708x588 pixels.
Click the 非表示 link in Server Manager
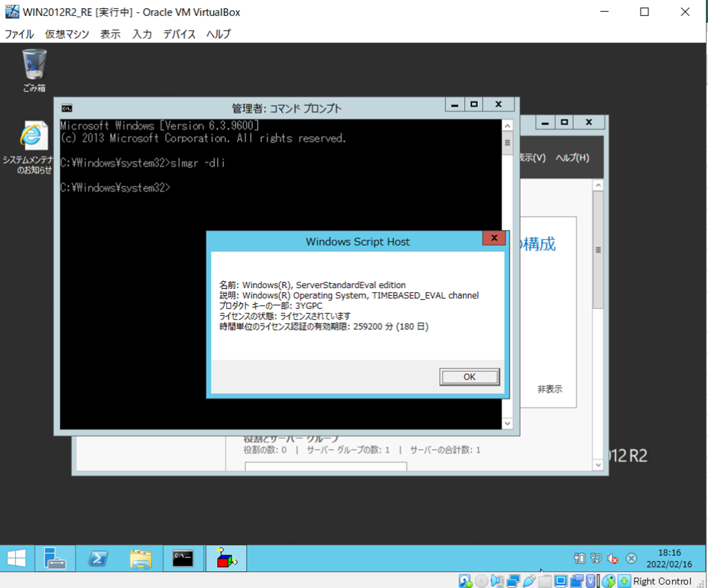point(550,389)
